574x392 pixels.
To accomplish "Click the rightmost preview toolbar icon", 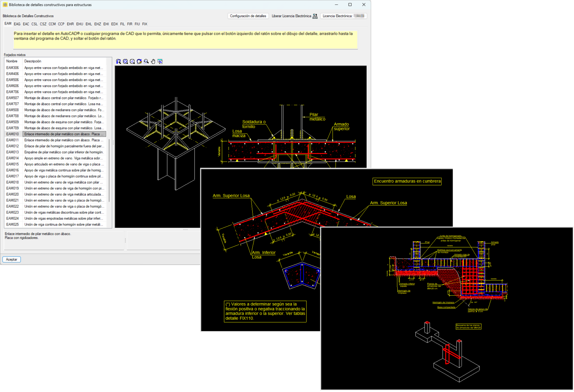I will 160,61.
